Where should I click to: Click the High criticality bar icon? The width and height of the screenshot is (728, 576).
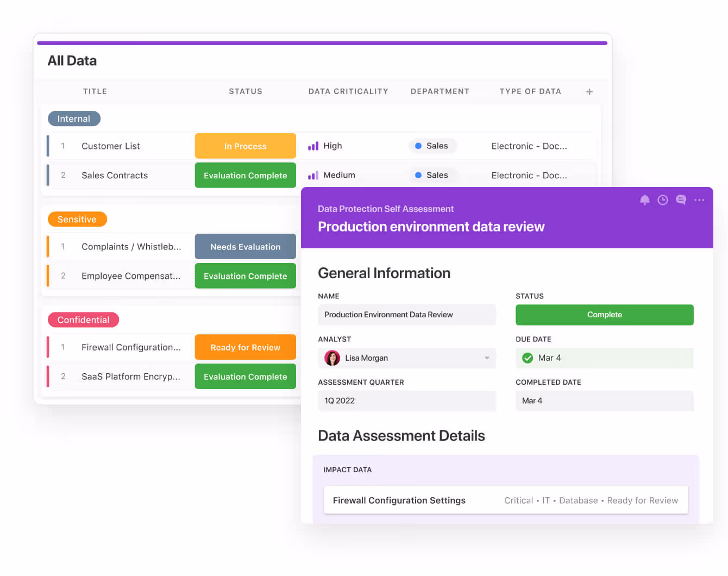313,146
